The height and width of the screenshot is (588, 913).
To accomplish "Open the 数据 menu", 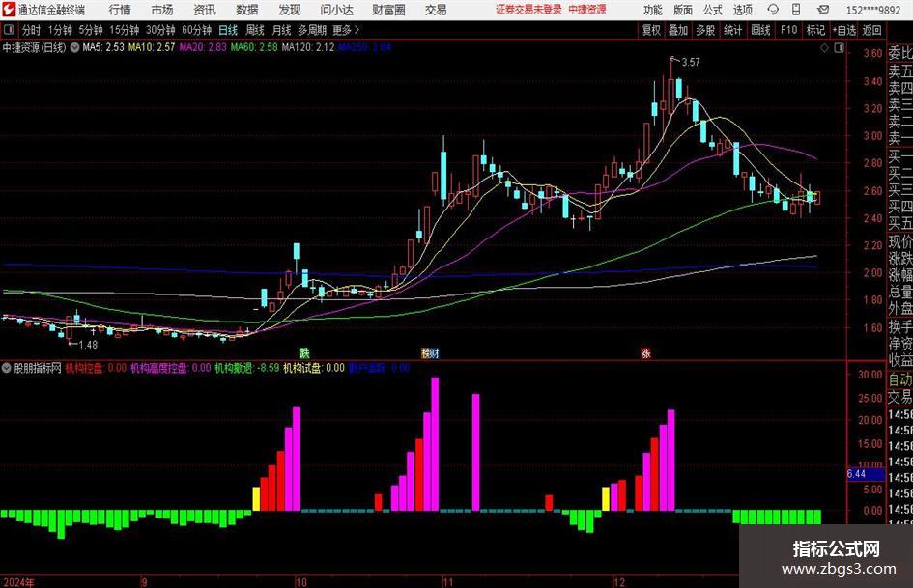I will pyautogui.click(x=247, y=10).
